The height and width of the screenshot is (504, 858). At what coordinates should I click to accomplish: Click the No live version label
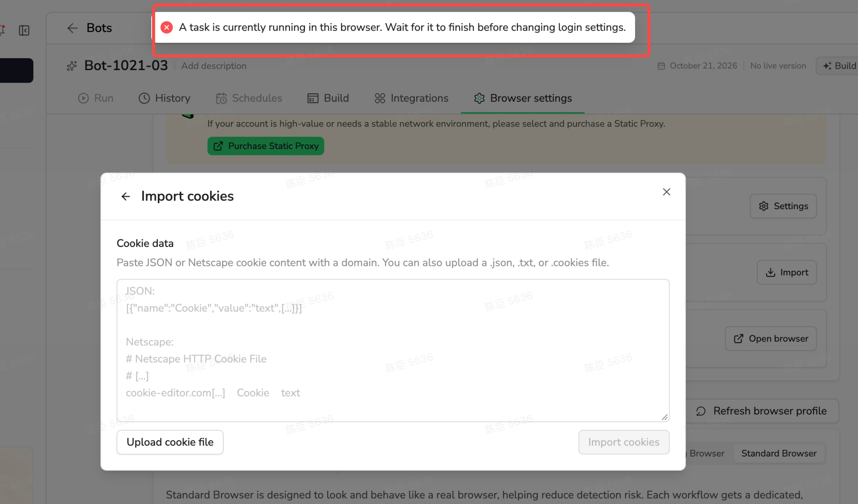(x=778, y=66)
